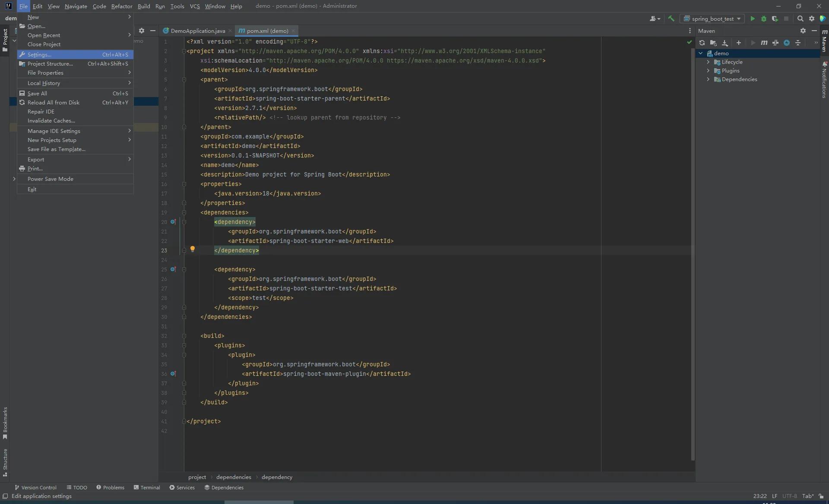Change line separator LF in the status bar
Image resolution: width=829 pixels, height=504 pixels.
775,496
